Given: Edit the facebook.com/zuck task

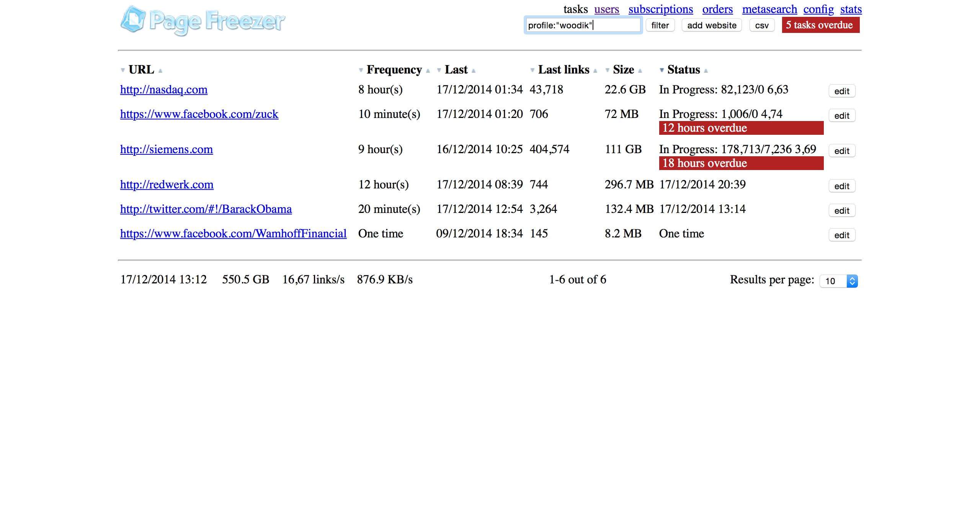Looking at the screenshot, I should pyautogui.click(x=842, y=116).
